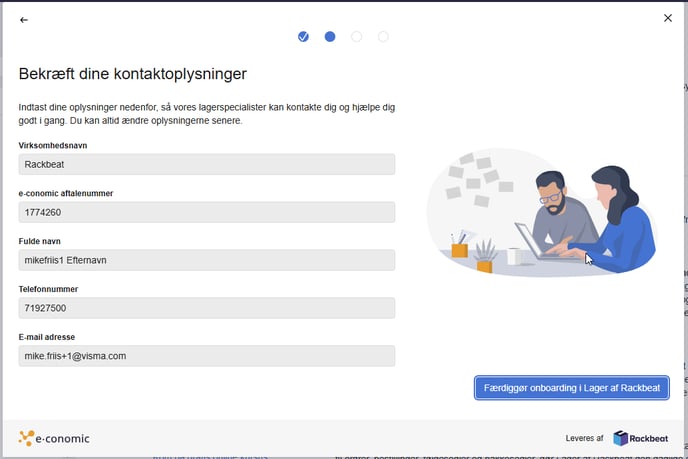Click the E-mail adresse label
This screenshot has height=459, width=688.
47,337
